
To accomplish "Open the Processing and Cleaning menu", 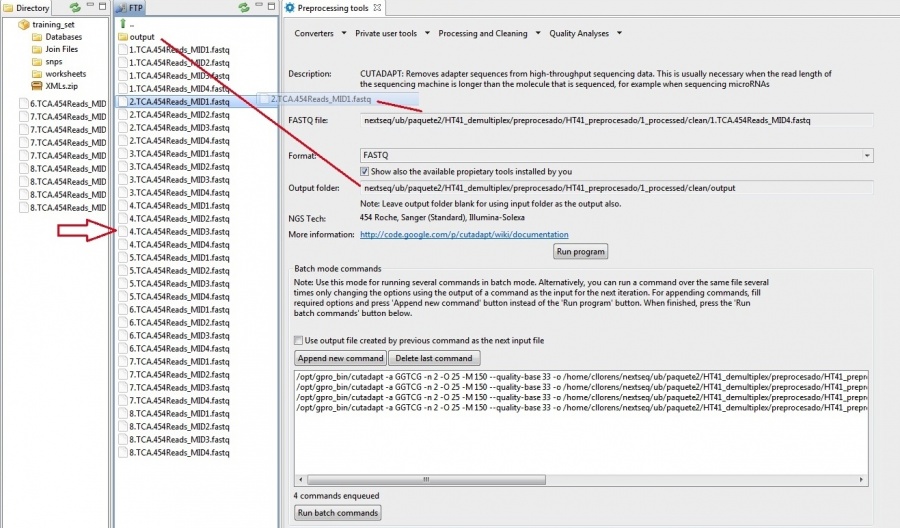I will pos(488,33).
